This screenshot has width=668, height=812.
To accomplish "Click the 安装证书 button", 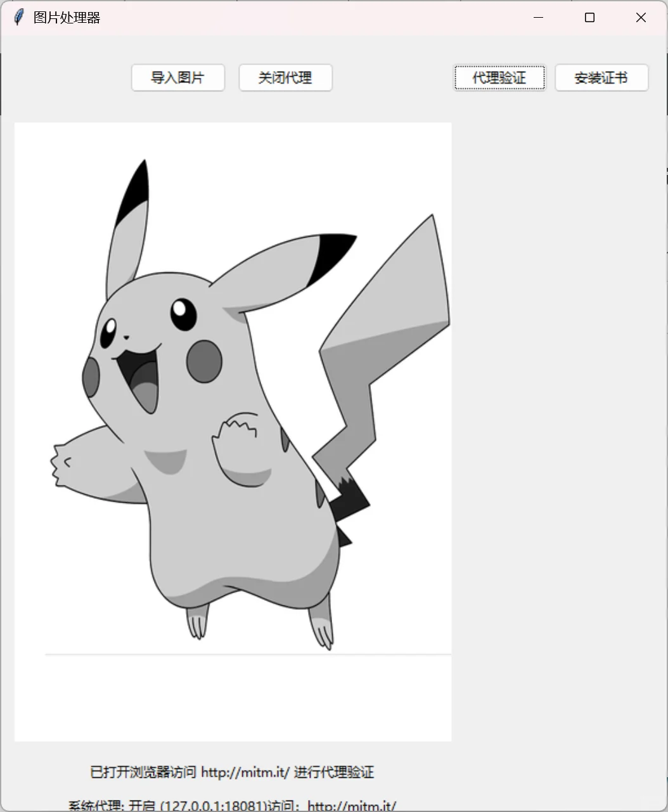I will point(601,78).
